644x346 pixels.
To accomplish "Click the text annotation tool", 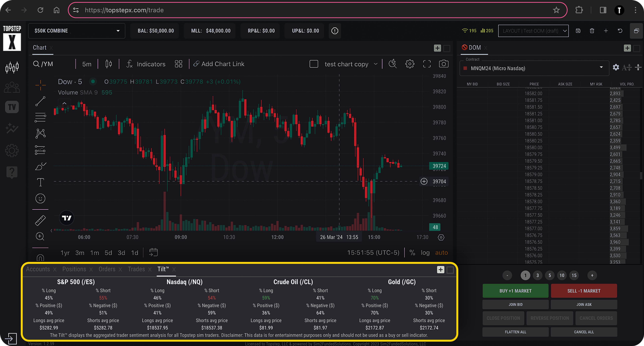I will (x=40, y=182).
